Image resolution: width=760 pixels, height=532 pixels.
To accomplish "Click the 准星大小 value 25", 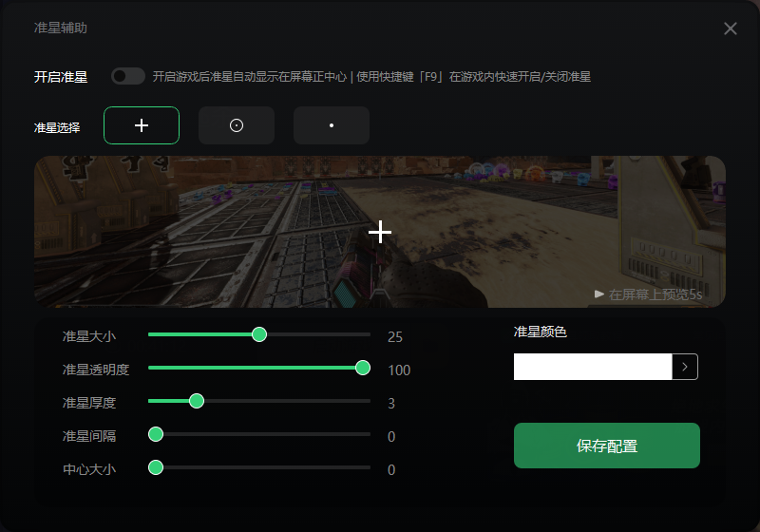I will [395, 337].
